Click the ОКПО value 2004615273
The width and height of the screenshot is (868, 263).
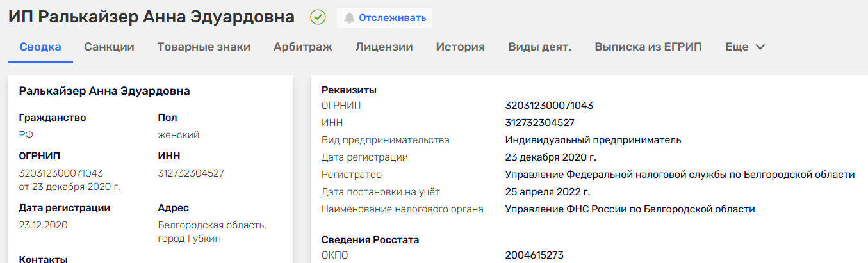click(534, 255)
